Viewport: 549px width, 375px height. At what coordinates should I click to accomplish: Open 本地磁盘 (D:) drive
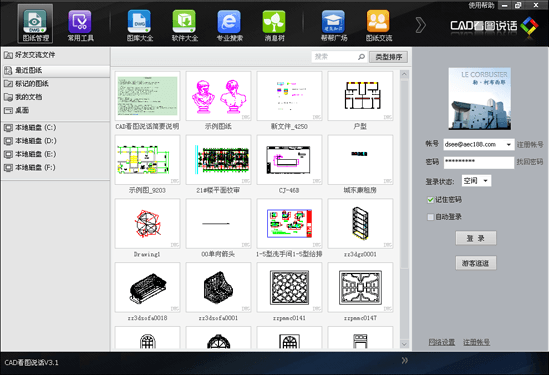(x=55, y=141)
